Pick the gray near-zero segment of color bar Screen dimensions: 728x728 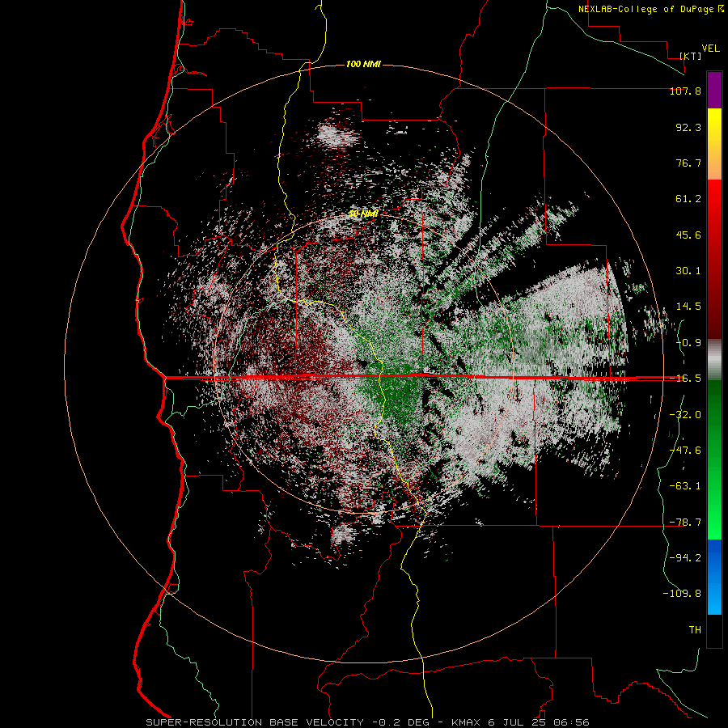coord(714,360)
